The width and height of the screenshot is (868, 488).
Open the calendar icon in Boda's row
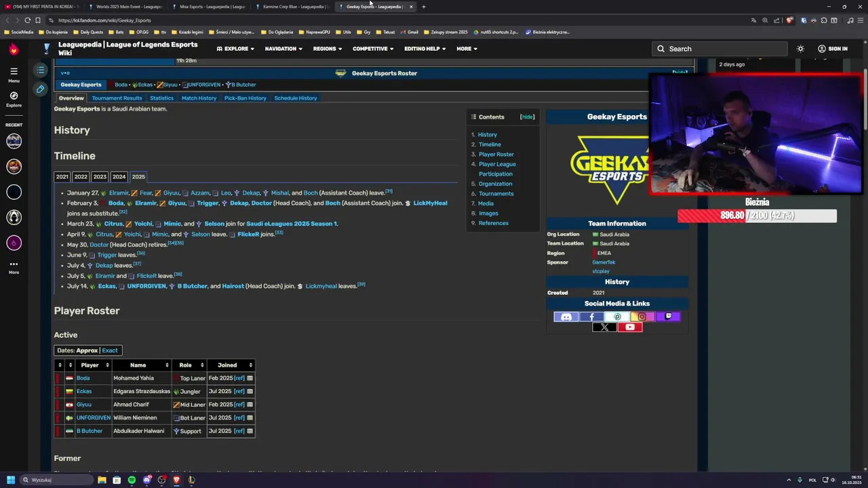pos(250,378)
